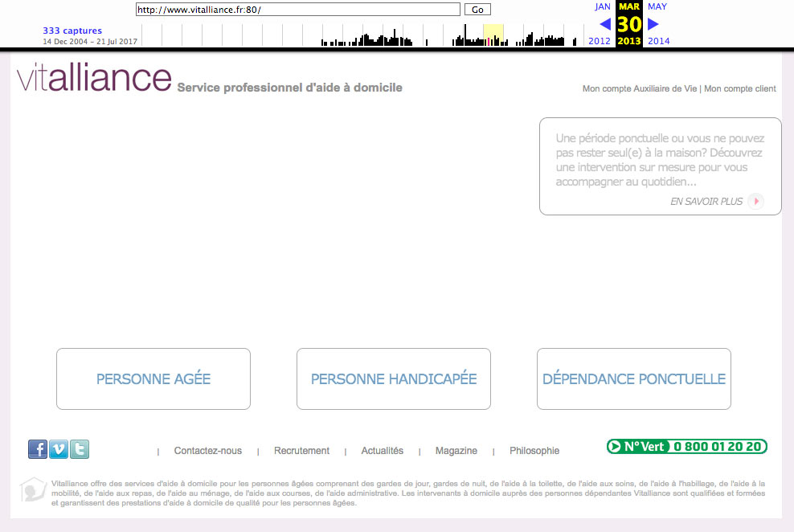794x532 pixels.
Task: Click the current capture day 30
Action: tap(629, 24)
